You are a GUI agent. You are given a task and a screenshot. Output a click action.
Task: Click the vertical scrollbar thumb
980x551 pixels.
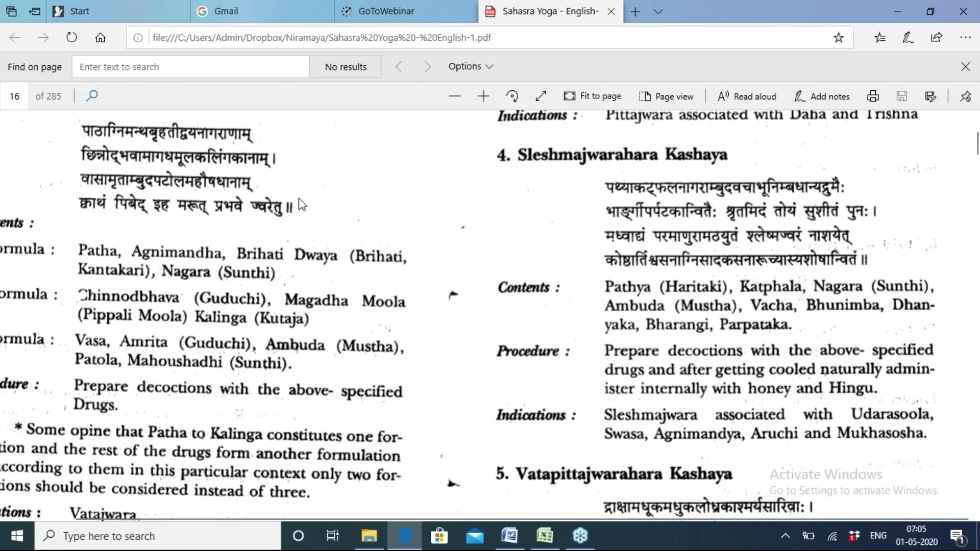coord(977,143)
